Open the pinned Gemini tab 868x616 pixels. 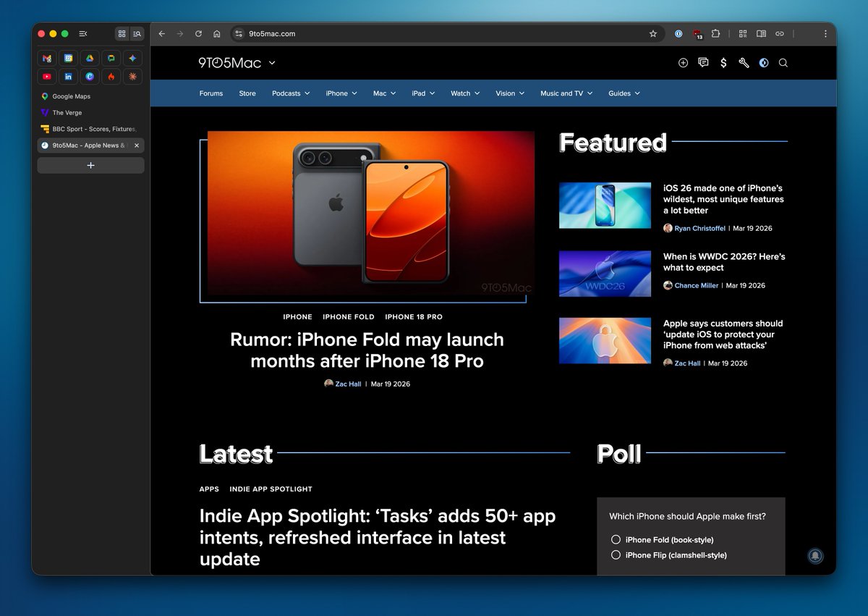(x=132, y=58)
